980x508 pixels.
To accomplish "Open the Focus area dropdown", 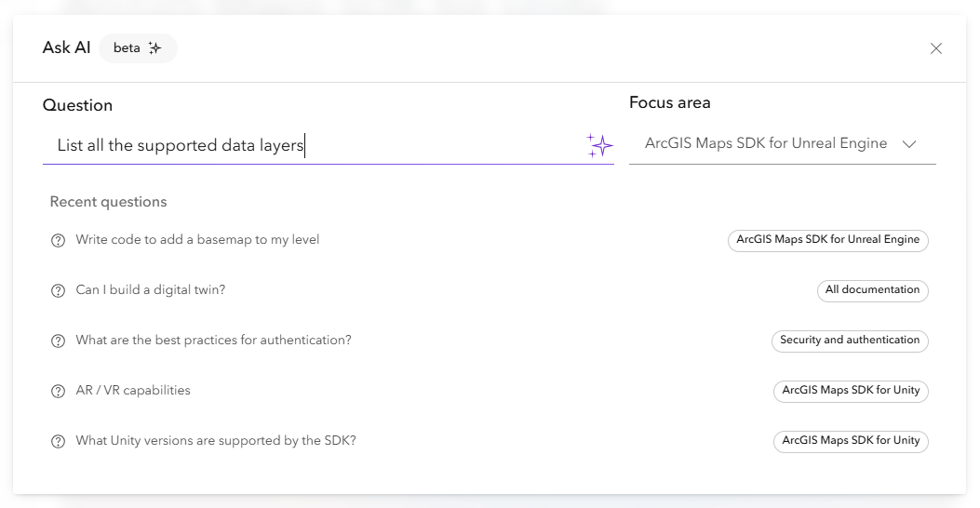I will [x=783, y=143].
